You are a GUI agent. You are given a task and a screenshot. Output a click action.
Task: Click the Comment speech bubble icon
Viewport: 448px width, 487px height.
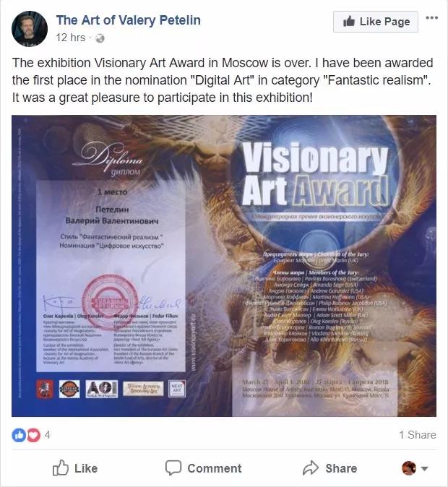173,467
